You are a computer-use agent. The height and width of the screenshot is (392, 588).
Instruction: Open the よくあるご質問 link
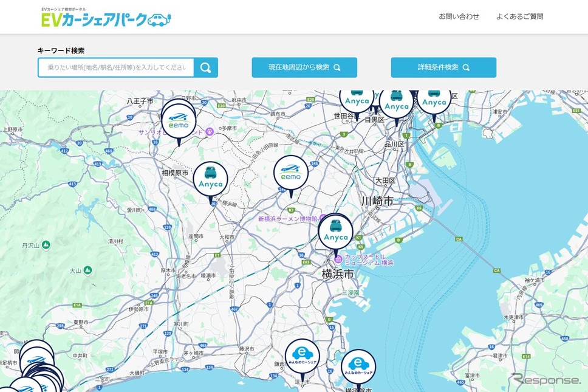(x=520, y=16)
